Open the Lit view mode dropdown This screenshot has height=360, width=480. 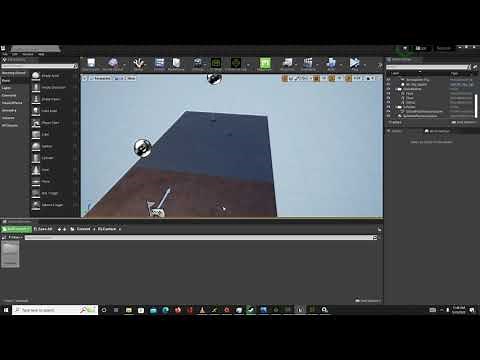tap(119, 78)
